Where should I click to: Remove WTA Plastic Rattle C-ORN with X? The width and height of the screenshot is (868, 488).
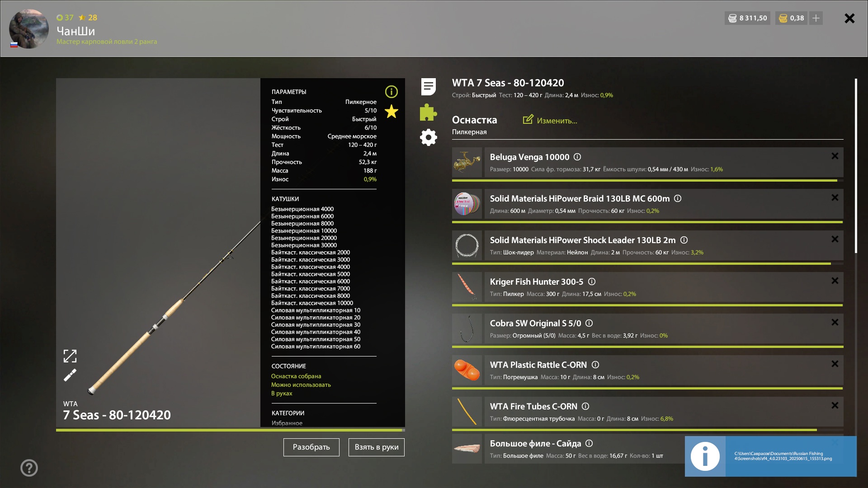click(835, 364)
